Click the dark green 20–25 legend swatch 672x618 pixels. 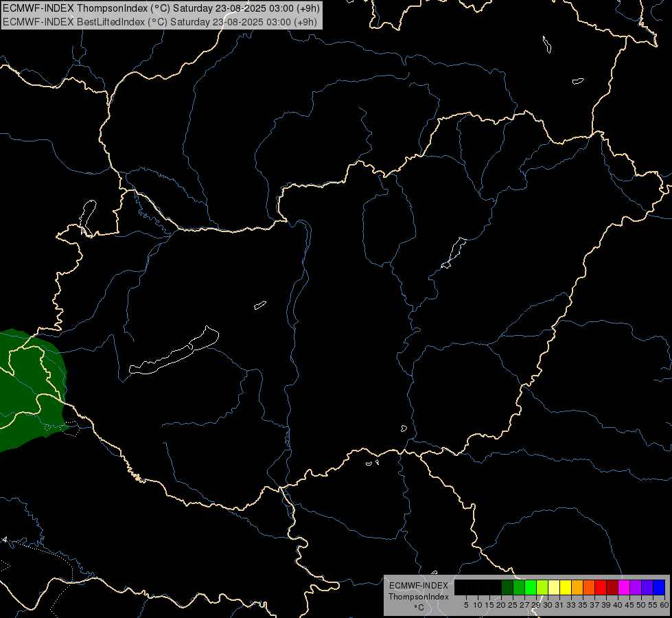click(x=507, y=588)
